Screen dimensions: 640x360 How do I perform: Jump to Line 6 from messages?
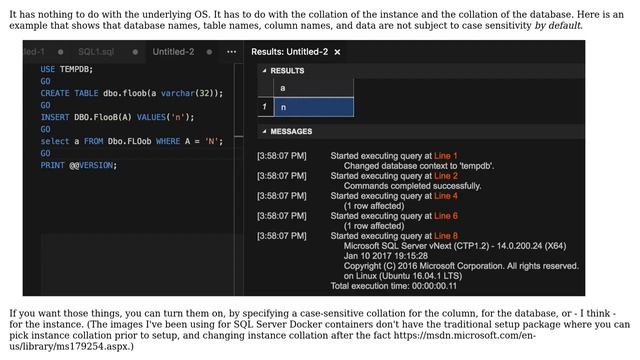(446, 216)
